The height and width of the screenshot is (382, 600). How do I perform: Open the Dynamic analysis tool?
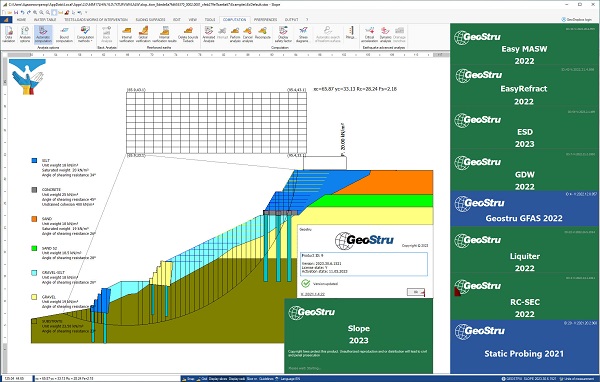point(385,34)
